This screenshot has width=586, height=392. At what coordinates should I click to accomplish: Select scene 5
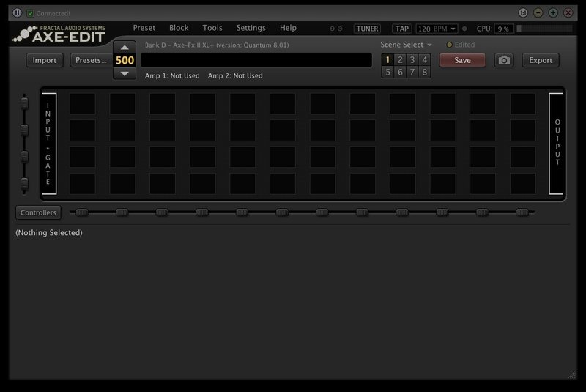click(387, 72)
